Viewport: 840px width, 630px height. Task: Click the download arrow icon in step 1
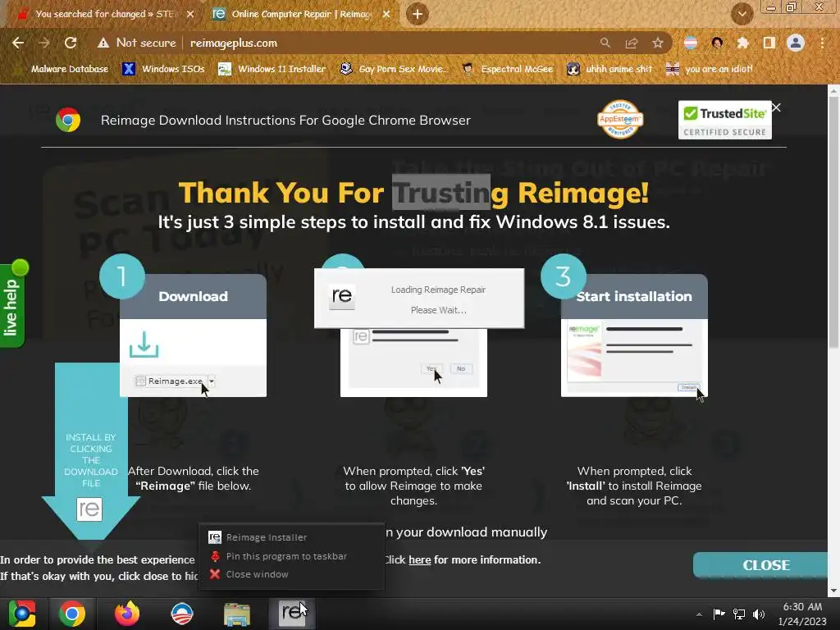(x=144, y=345)
